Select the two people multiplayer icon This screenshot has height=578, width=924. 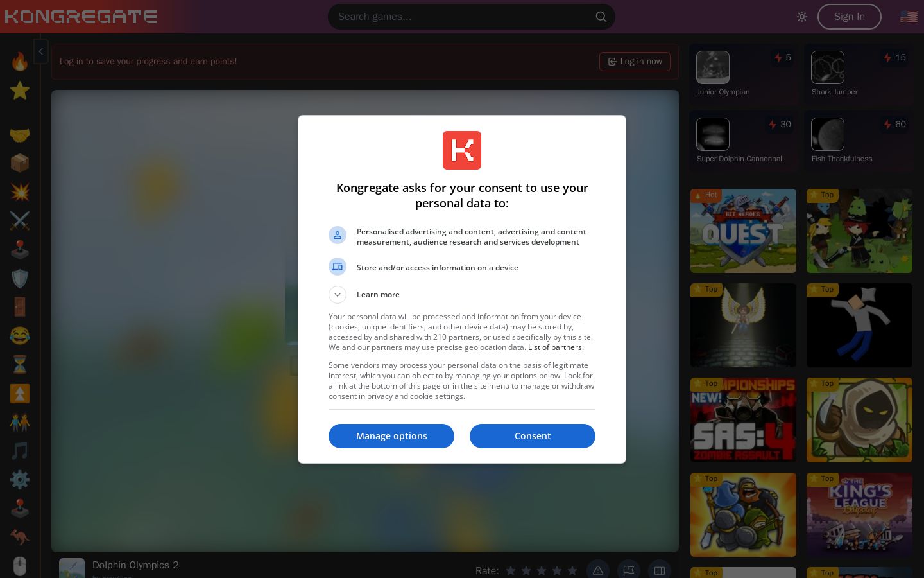[20, 422]
